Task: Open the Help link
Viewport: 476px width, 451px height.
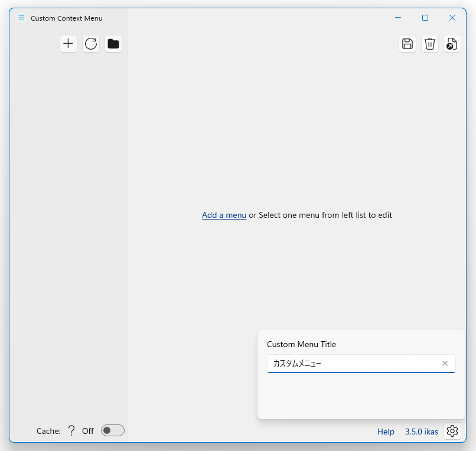Action: 386,432
